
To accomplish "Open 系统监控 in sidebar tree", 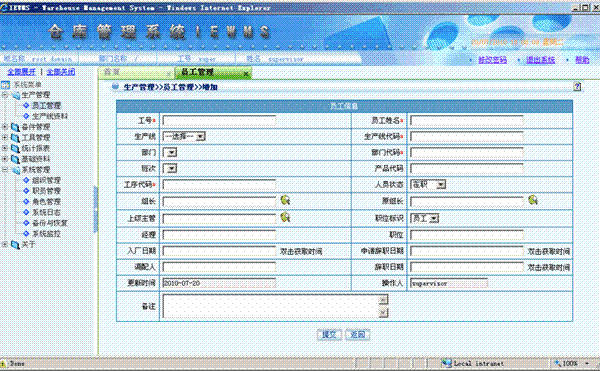I will click(46, 234).
